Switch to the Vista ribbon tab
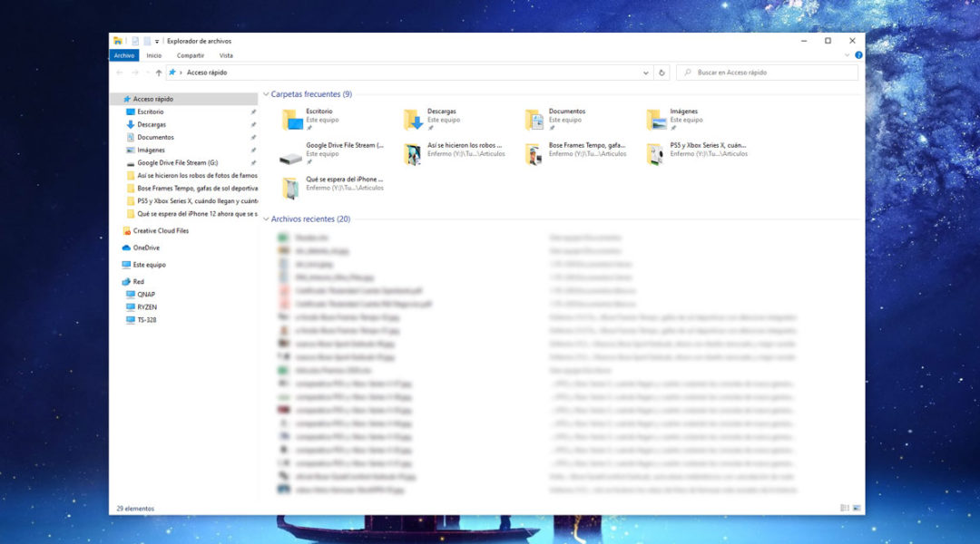The width and height of the screenshot is (980, 544). pos(227,55)
